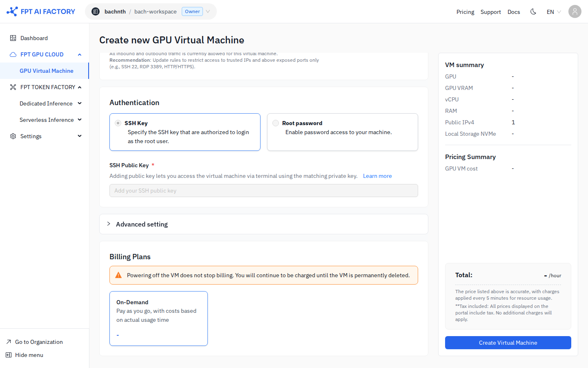Open the user profile avatar
Screen dimensions: 588x368
(575, 11)
